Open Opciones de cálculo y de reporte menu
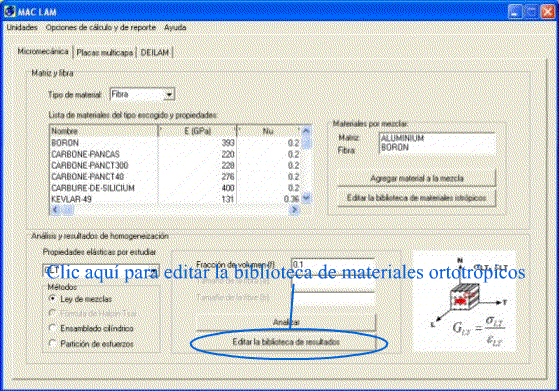This screenshot has height=391, width=559. click(x=101, y=27)
